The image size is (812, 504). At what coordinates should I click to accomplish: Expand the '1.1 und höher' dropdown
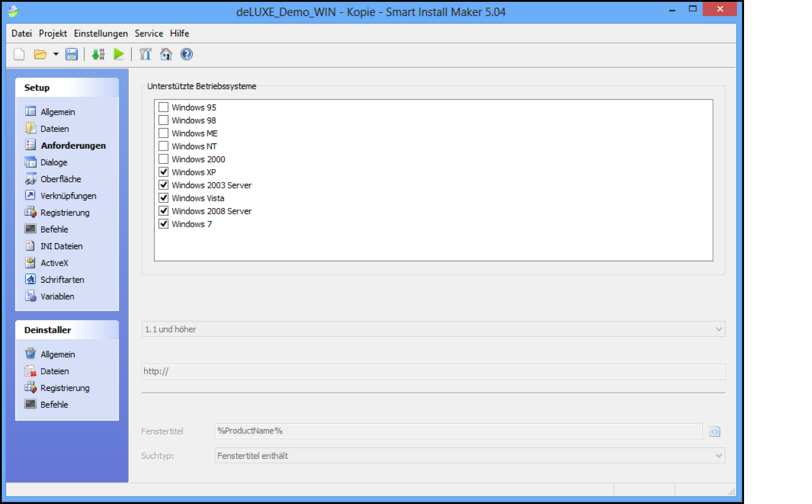718,329
